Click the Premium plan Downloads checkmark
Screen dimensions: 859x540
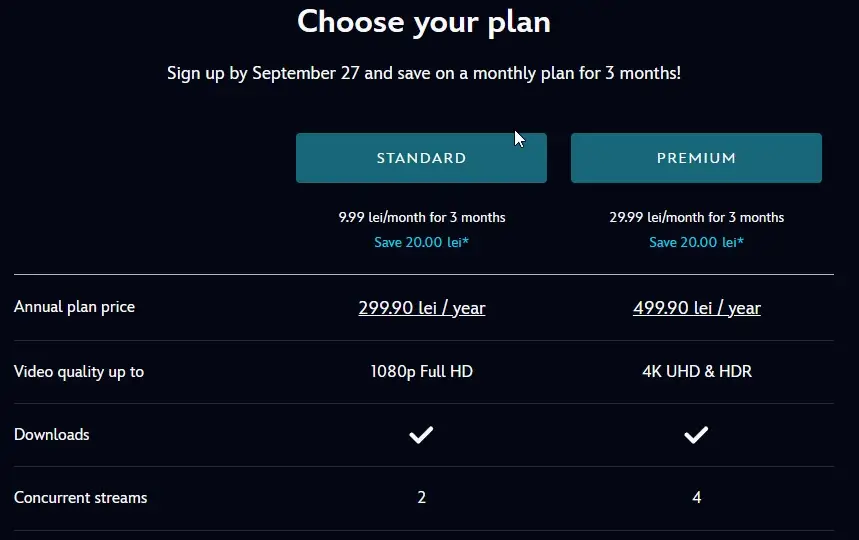point(696,435)
